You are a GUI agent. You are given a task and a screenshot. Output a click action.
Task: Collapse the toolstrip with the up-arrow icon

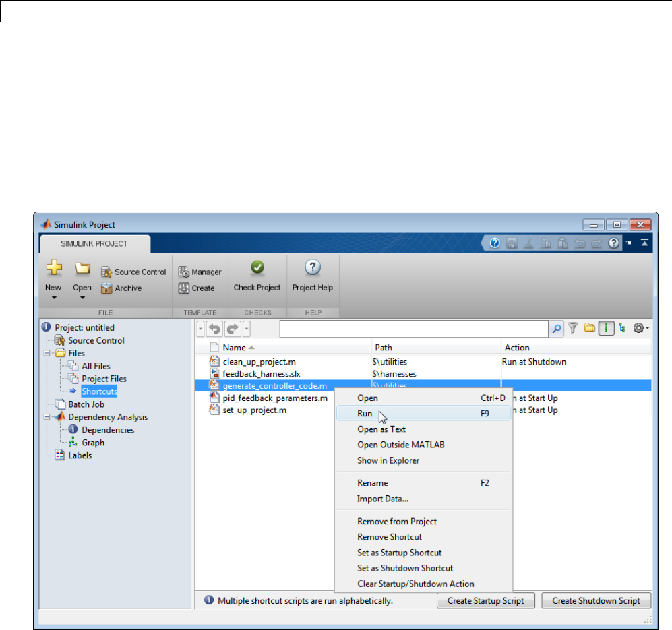tap(644, 243)
